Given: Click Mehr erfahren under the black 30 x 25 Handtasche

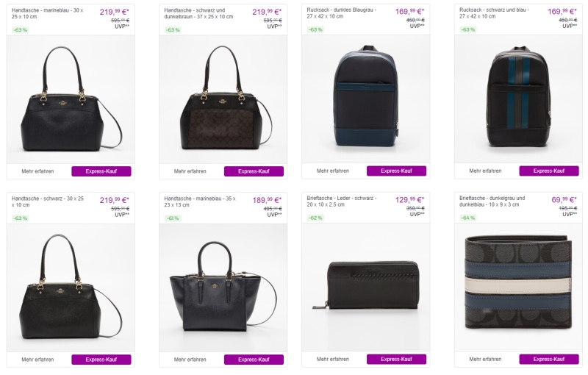Looking at the screenshot, I should pyautogui.click(x=37, y=360).
